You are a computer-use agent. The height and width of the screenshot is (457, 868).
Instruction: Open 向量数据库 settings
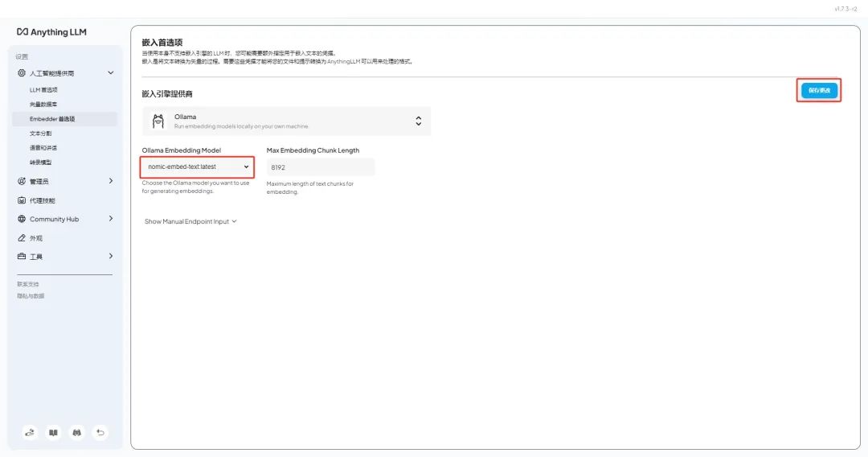(43, 104)
